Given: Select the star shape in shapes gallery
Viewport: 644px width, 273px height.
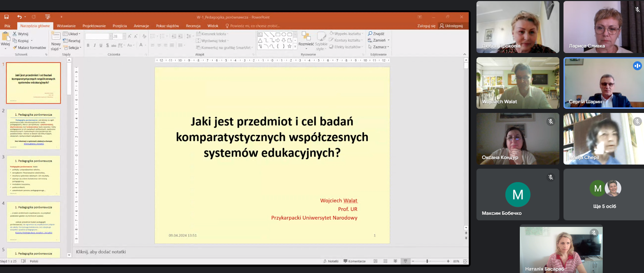Looking at the screenshot, I should (x=289, y=46).
